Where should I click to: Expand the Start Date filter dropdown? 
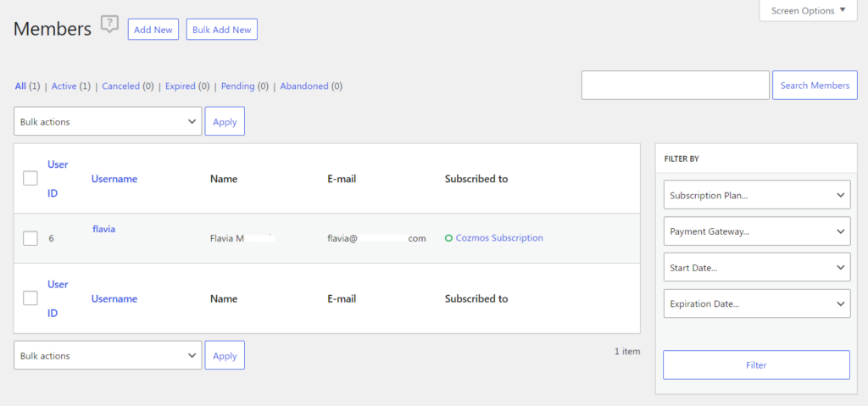point(757,268)
